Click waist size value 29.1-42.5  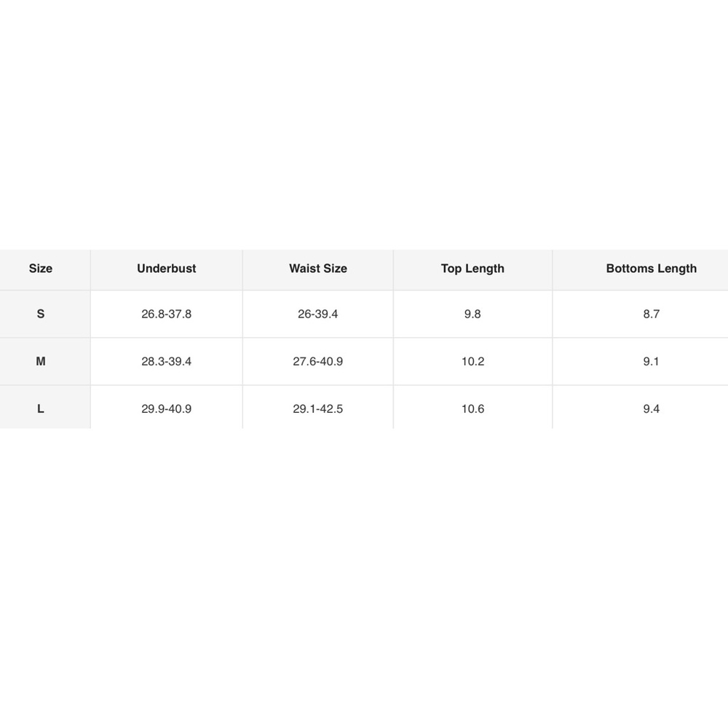[318, 408]
